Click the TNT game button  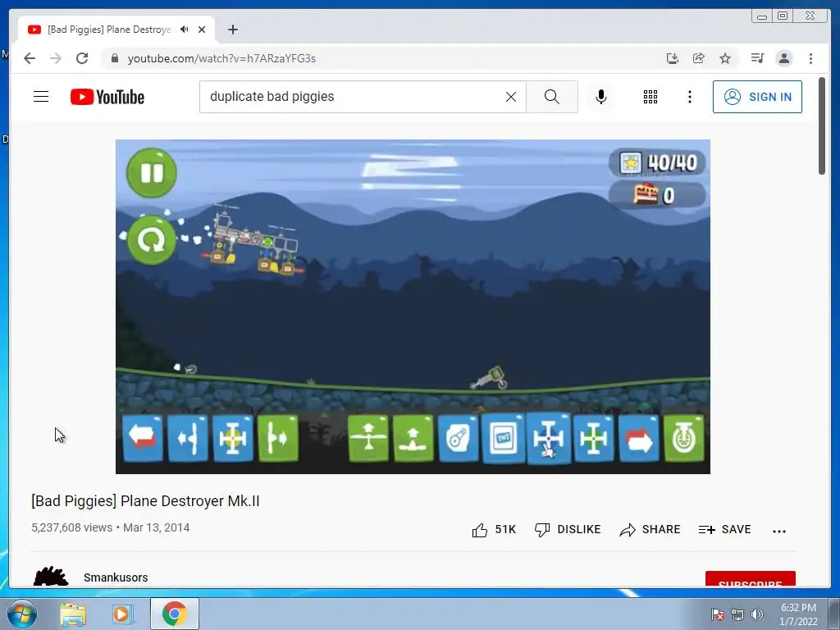(x=504, y=439)
